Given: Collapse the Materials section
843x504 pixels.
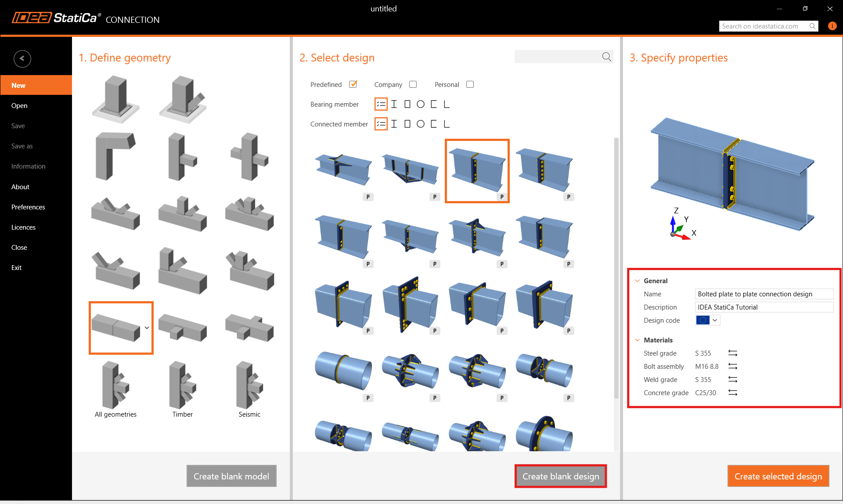Looking at the screenshot, I should tap(637, 340).
